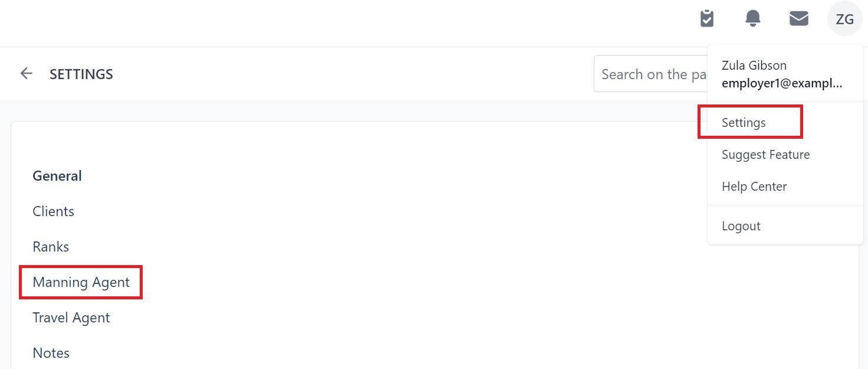This screenshot has width=868, height=369.
Task: Open the Notes settings section
Action: click(51, 353)
